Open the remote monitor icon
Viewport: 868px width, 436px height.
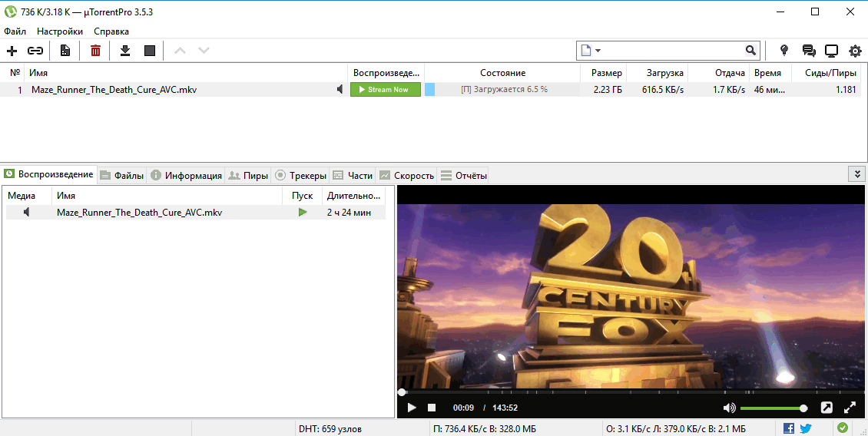(831, 51)
